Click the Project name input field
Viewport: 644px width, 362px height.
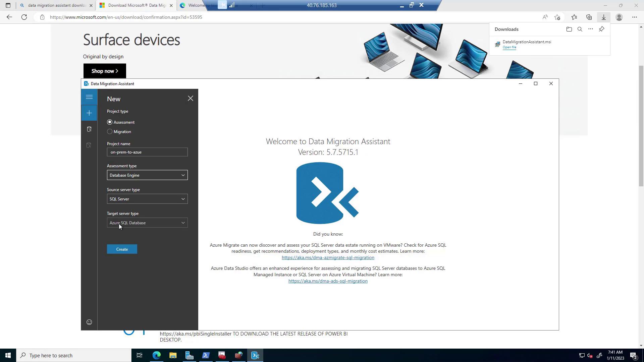[x=147, y=152]
